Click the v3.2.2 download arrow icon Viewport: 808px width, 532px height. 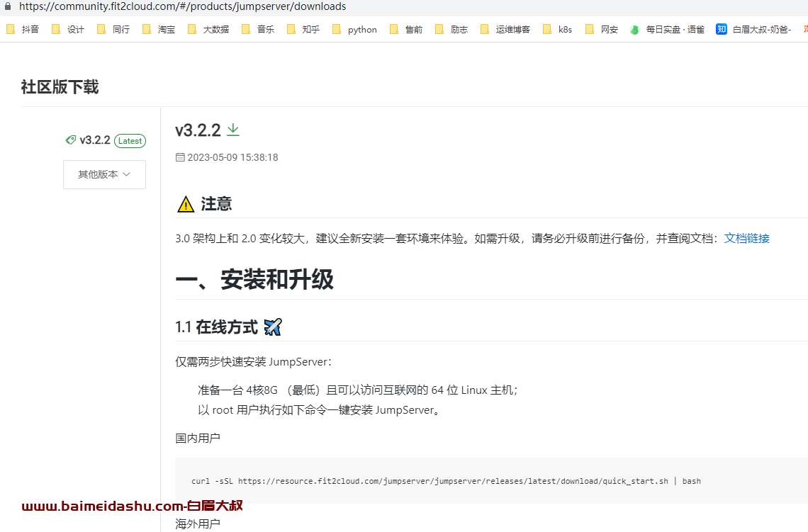(233, 130)
